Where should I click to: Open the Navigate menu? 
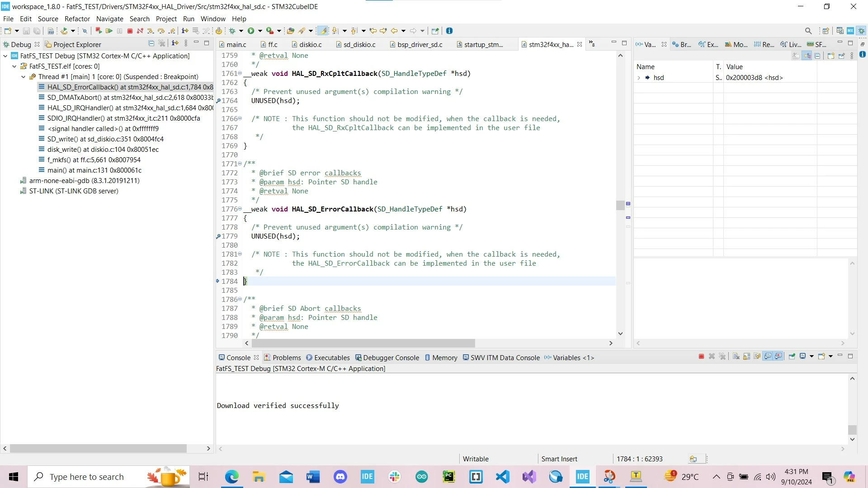109,19
